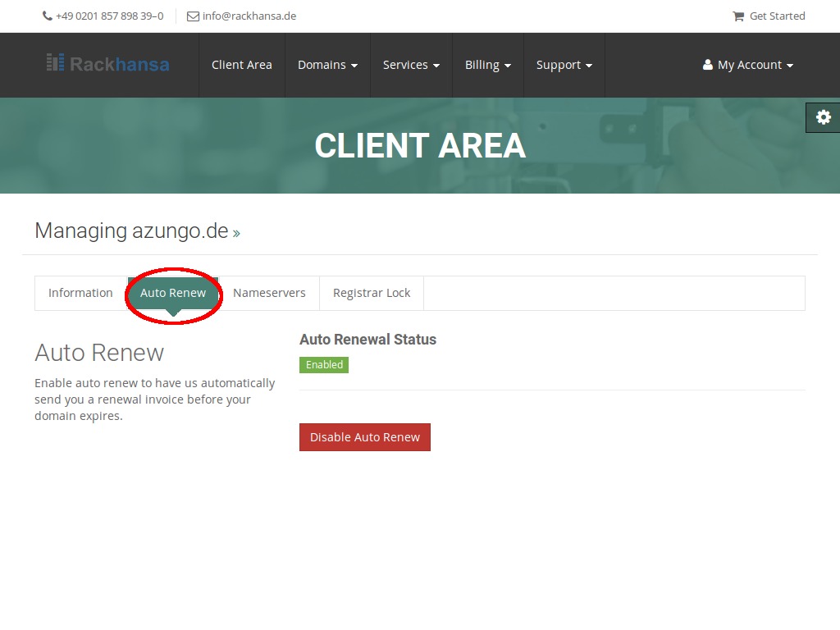This screenshot has width=840, height=630.
Task: Click the green Enabled status badge
Action: tap(324, 365)
